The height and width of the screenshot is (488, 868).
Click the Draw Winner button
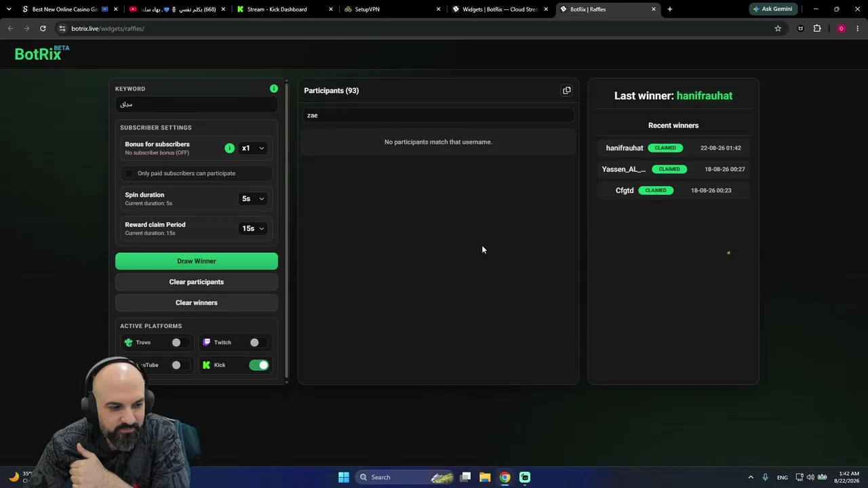pyautogui.click(x=197, y=261)
